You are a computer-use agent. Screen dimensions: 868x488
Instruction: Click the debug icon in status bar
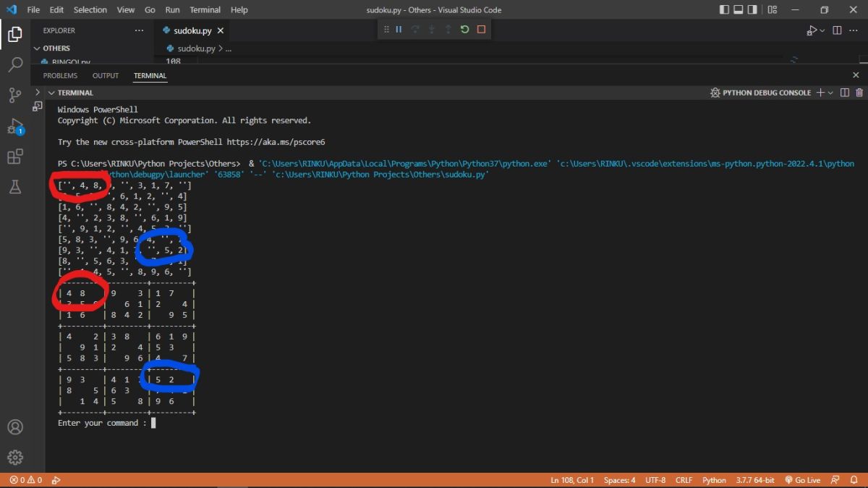click(x=56, y=480)
